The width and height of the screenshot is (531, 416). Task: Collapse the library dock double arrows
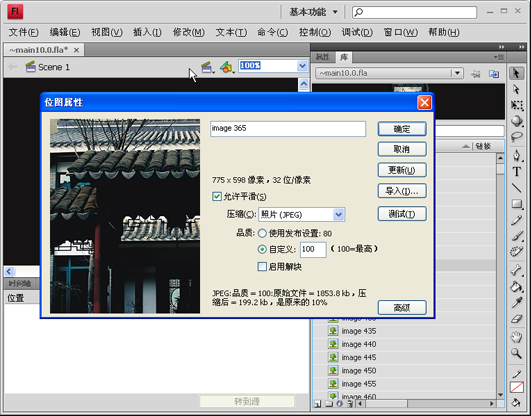502,47
